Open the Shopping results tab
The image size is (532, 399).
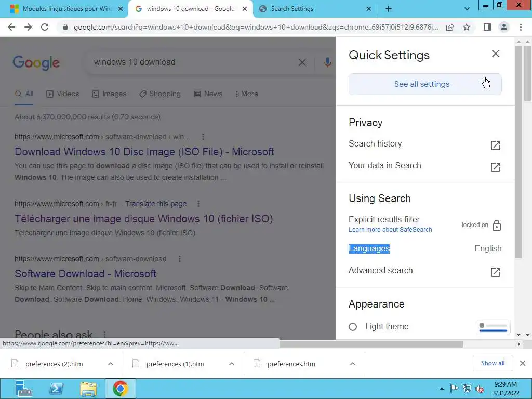click(160, 94)
